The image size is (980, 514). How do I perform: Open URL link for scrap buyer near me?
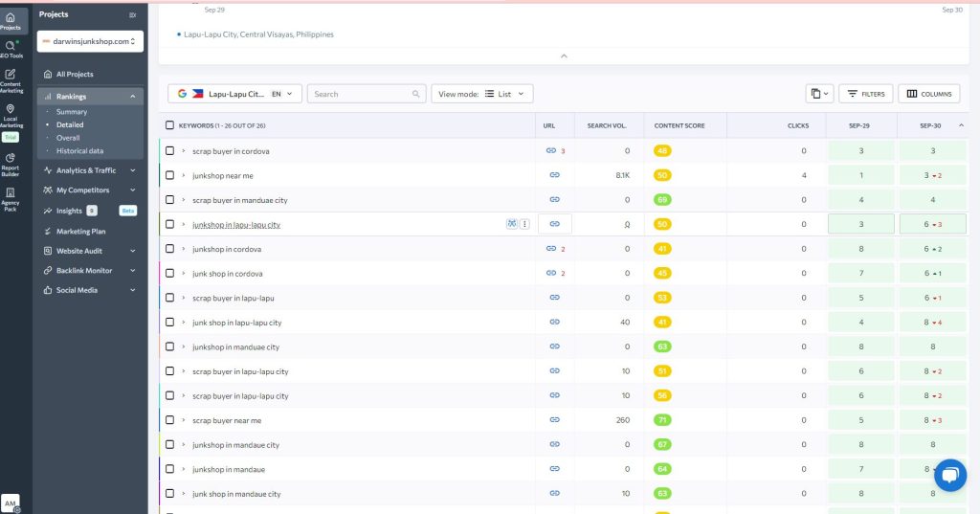coord(554,419)
